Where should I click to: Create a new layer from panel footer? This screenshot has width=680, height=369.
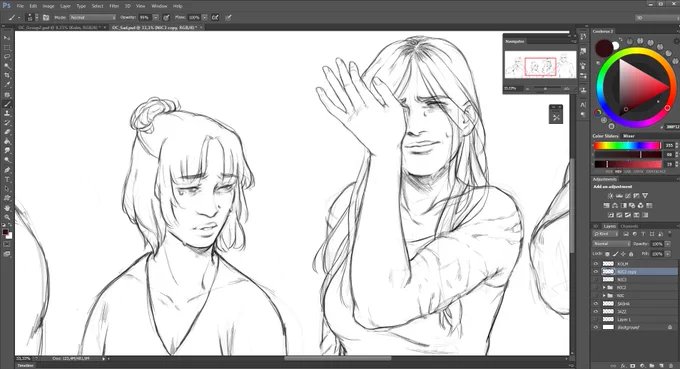click(x=662, y=366)
